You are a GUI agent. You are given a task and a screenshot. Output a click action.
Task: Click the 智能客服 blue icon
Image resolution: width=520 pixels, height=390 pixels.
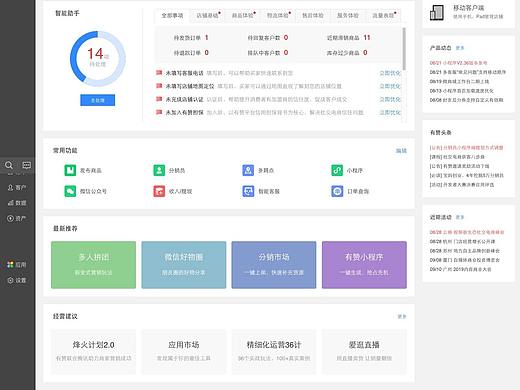point(248,191)
